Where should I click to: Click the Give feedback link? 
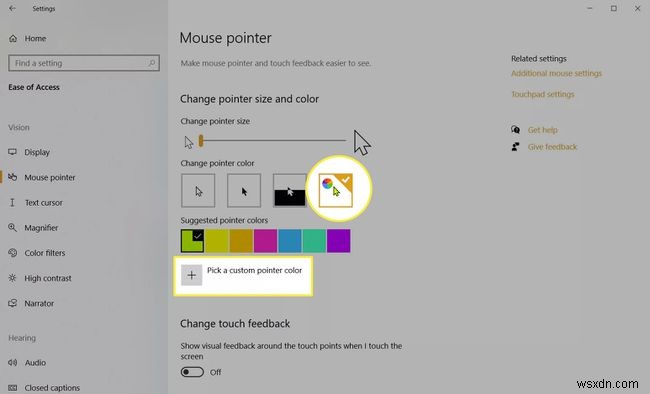553,147
